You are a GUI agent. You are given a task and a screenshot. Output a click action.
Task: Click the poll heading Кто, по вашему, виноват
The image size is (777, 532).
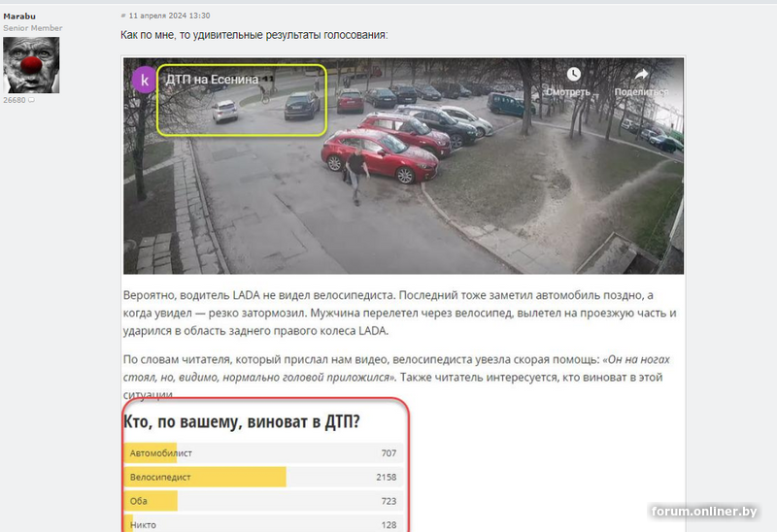point(241,422)
